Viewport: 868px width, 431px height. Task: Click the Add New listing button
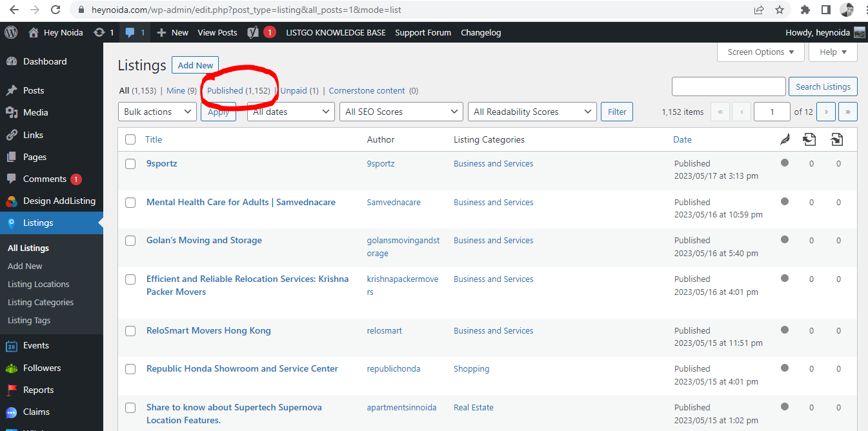pyautogui.click(x=195, y=65)
